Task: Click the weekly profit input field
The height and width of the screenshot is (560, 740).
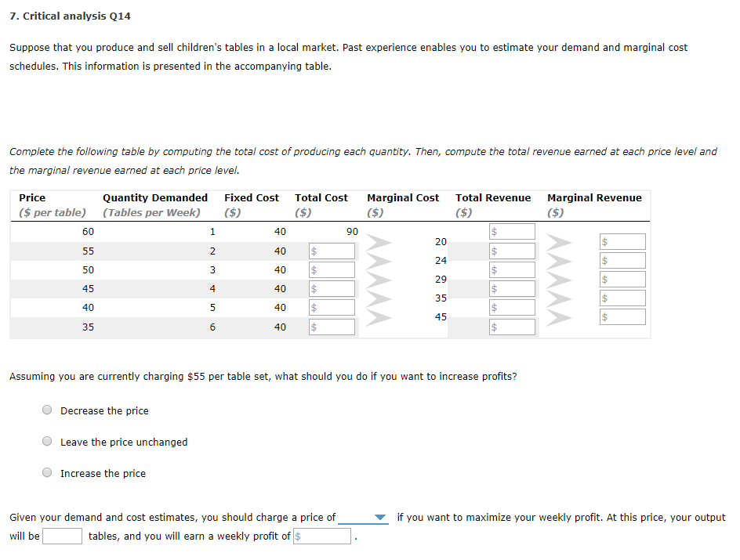Action: [x=321, y=536]
